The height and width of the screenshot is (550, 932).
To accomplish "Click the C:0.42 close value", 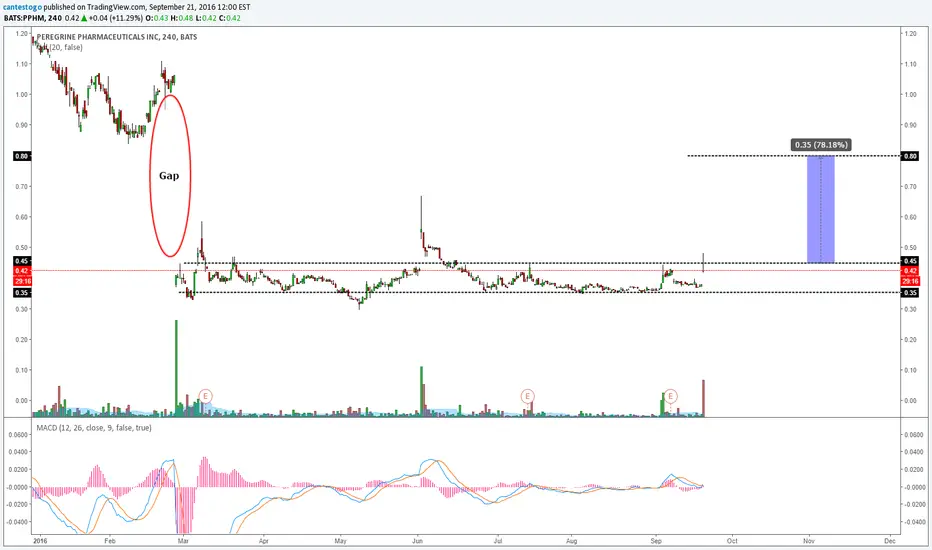I will (x=229, y=18).
